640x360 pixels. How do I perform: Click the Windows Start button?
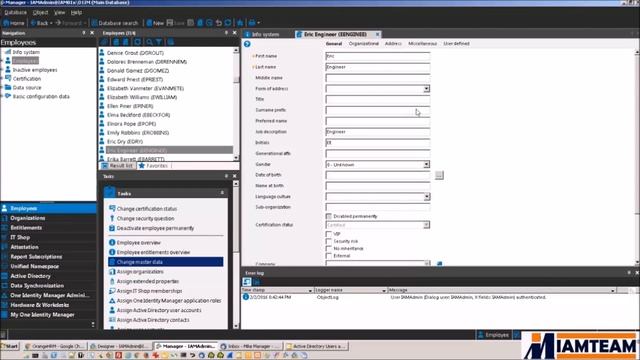pos(10,346)
